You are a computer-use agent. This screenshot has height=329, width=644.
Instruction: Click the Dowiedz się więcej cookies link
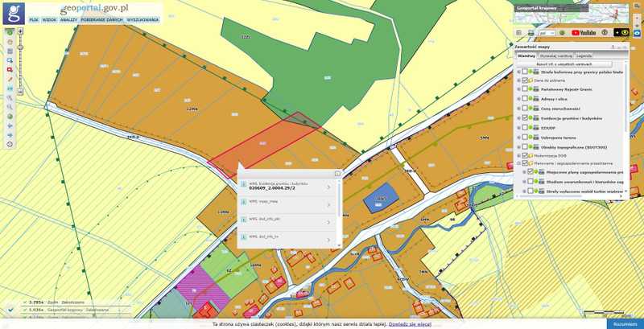pyautogui.click(x=411, y=323)
